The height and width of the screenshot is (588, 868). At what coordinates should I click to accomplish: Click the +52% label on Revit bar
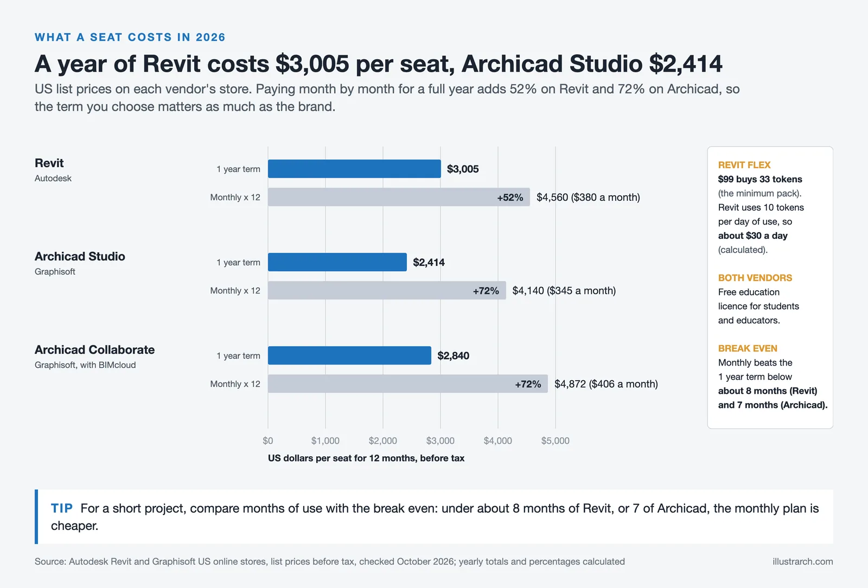tap(510, 197)
